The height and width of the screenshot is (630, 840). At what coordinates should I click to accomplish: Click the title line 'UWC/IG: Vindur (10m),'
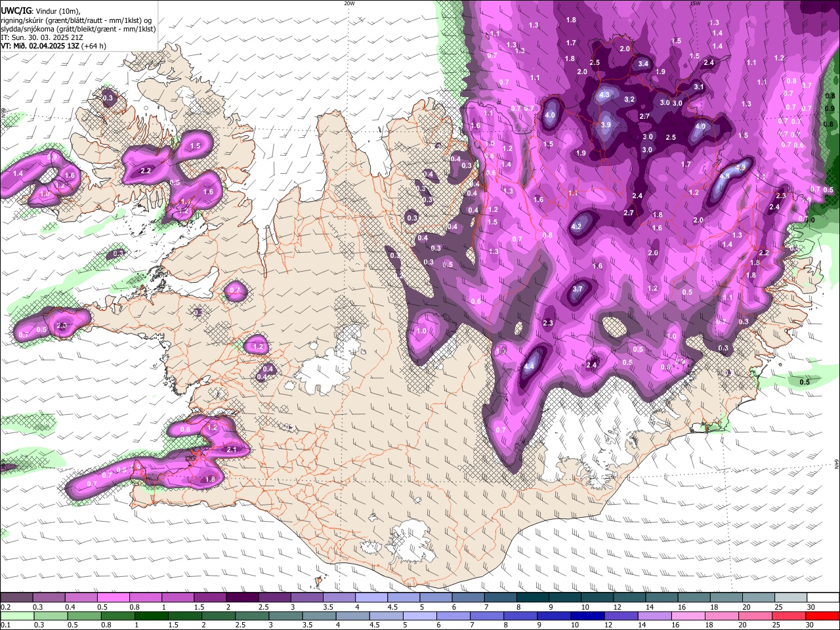[x=40, y=11]
